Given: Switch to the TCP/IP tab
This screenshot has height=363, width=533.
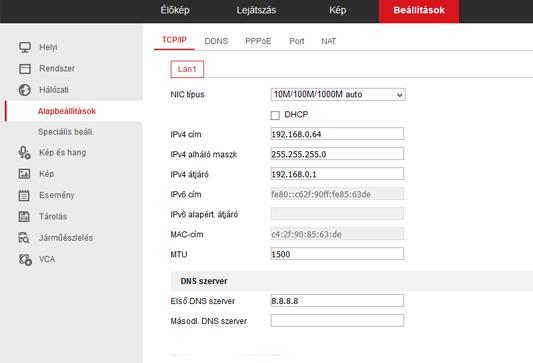Looking at the screenshot, I should coord(174,40).
